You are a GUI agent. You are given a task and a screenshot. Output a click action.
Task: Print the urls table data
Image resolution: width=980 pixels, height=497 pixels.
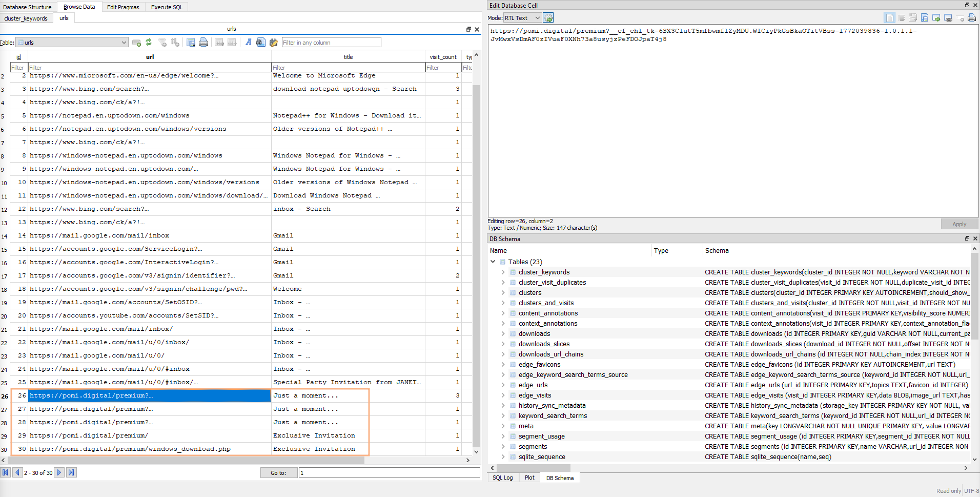[203, 43]
